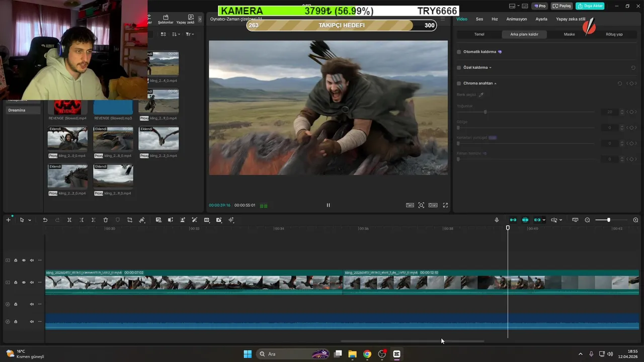Open the Şablonlar panel
This screenshot has width=644, height=362.
[x=166, y=19]
